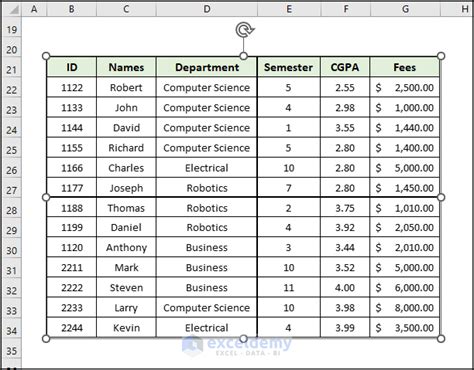Screen dimensions: 474x370
Task: Click Larry's Computer Science department cell
Action: pyautogui.click(x=207, y=308)
